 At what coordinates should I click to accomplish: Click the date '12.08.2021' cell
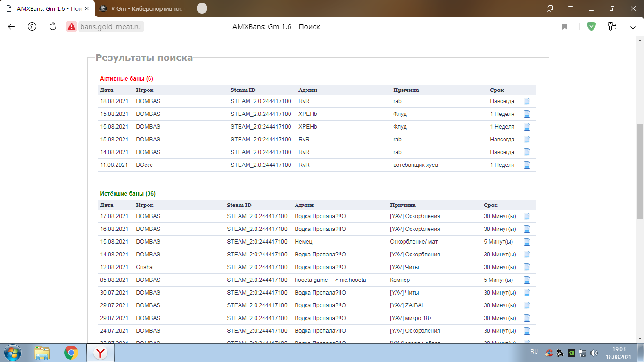(x=114, y=267)
